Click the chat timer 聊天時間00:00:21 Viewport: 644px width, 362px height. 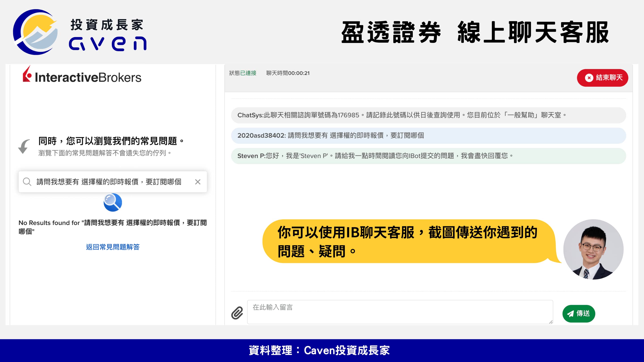[x=288, y=73]
